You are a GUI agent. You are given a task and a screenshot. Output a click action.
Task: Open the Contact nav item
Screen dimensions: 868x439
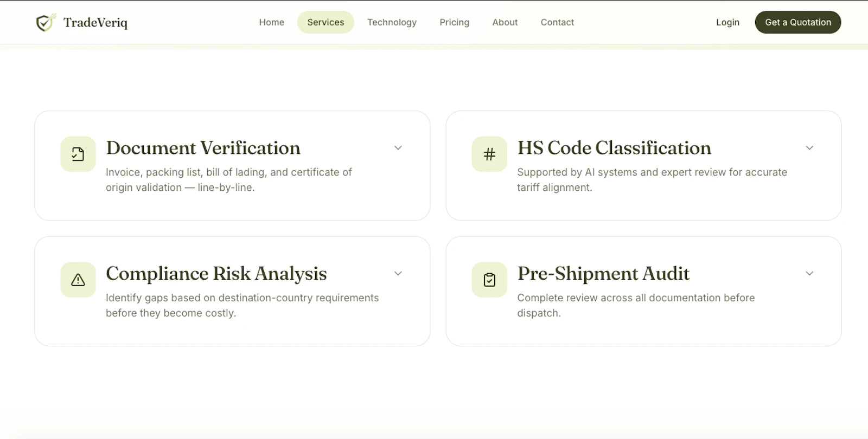[x=557, y=22]
